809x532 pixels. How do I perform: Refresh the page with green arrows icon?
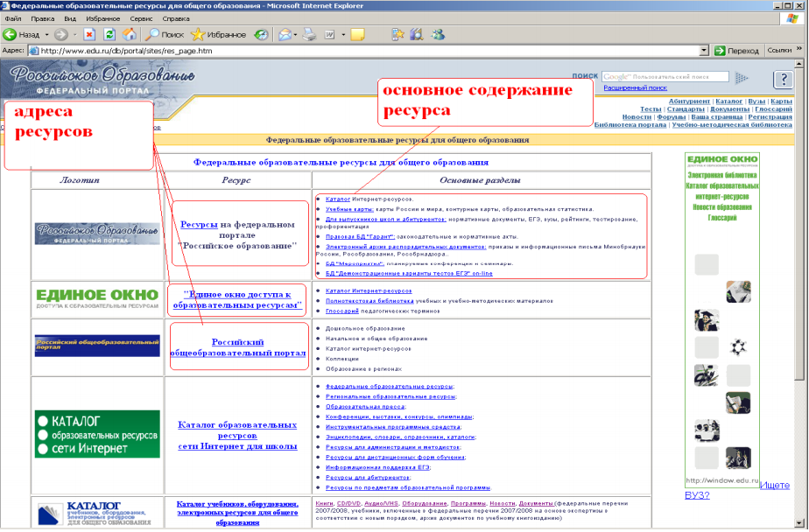(x=109, y=34)
